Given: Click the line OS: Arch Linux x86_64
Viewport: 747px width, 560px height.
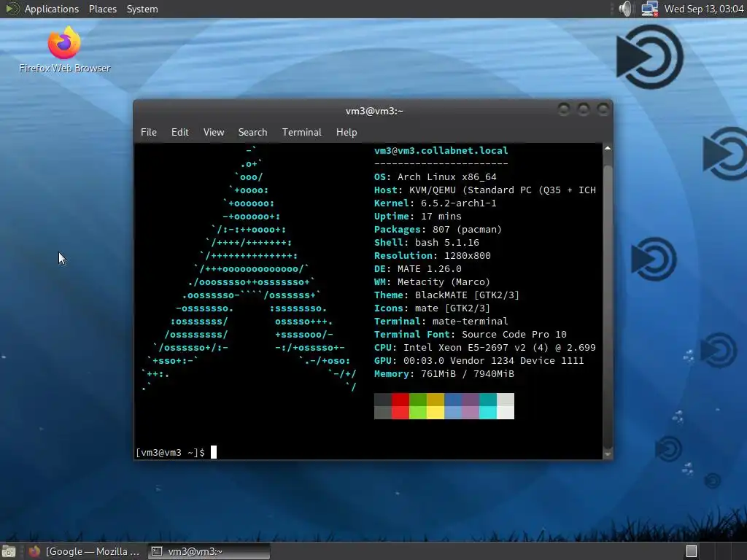Looking at the screenshot, I should click(436, 176).
